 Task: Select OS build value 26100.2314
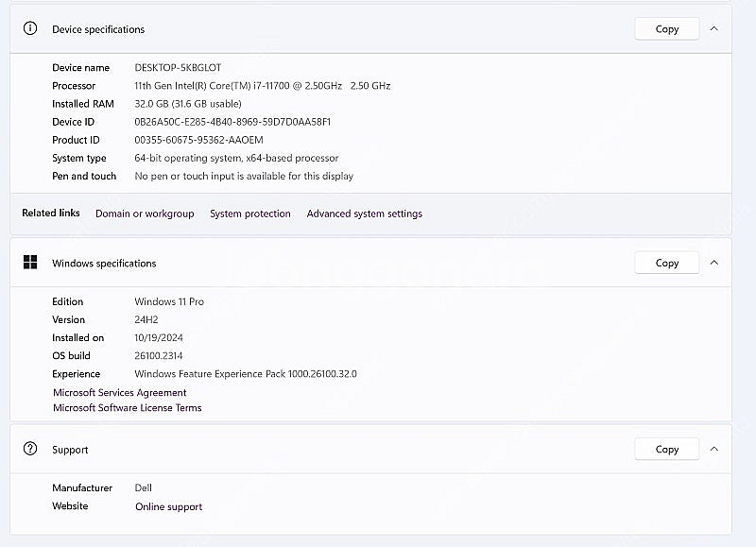(x=159, y=355)
